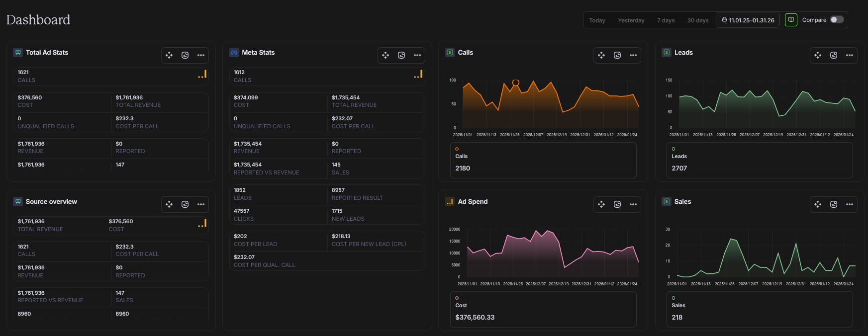868x336 pixels.
Task: Toggle the Compare switch
Action: pos(837,20)
